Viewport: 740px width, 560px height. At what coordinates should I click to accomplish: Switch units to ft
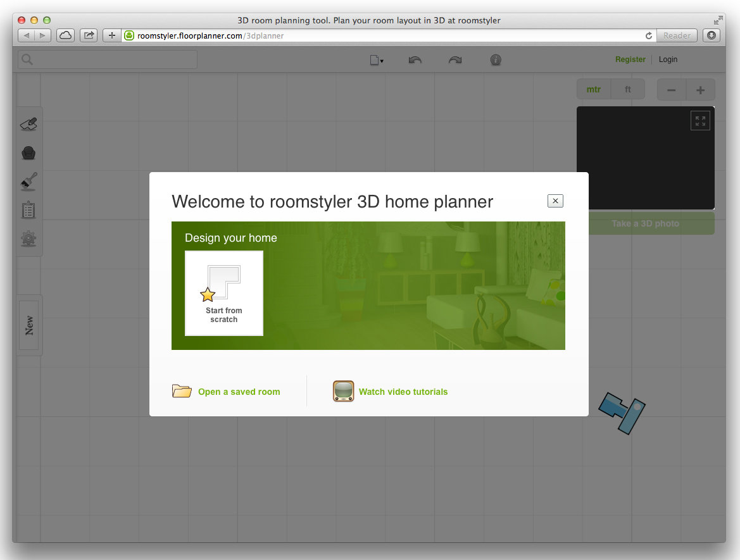(628, 90)
